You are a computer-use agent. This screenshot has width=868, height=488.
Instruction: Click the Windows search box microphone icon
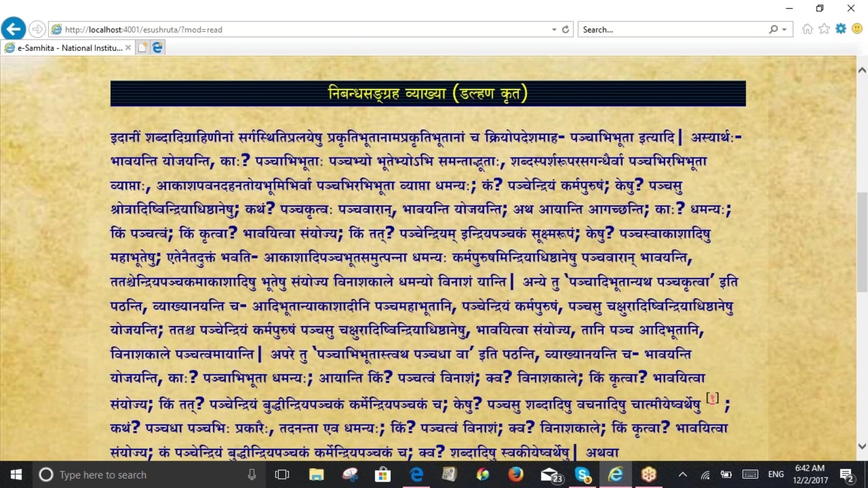click(x=252, y=474)
